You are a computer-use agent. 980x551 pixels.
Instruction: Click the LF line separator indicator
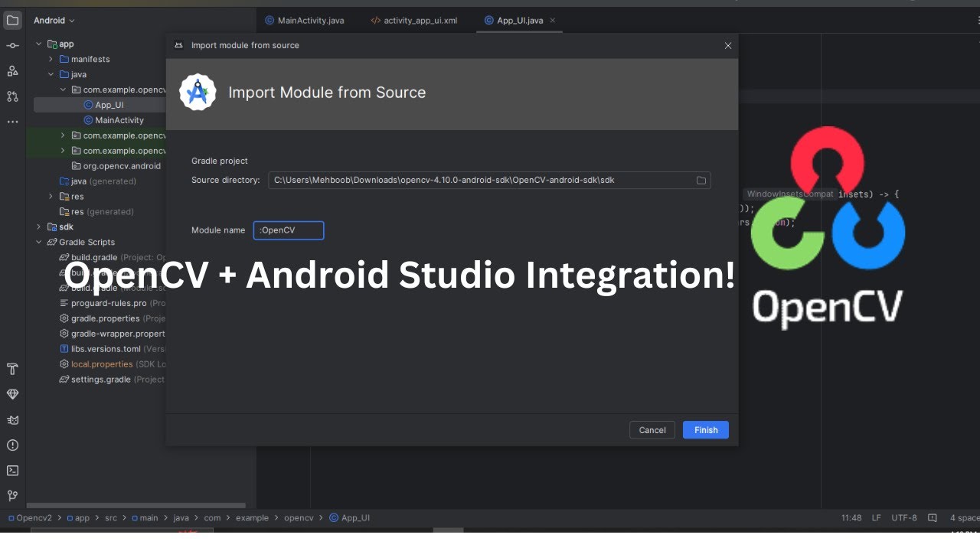tap(877, 518)
